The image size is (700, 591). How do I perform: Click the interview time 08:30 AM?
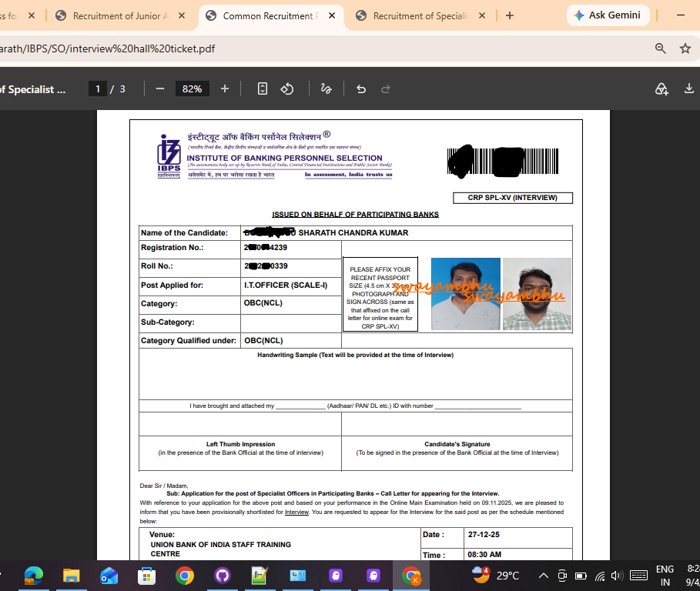tap(484, 554)
